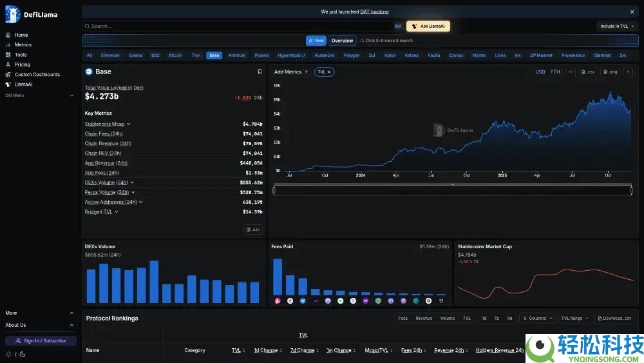Collapse the More section

point(39,313)
